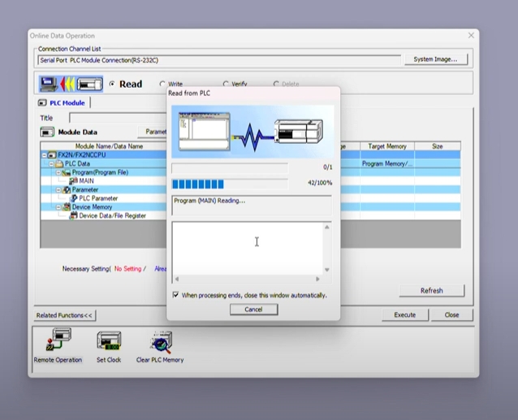
Task: Cancel the Read from PLC operation
Action: (x=253, y=310)
